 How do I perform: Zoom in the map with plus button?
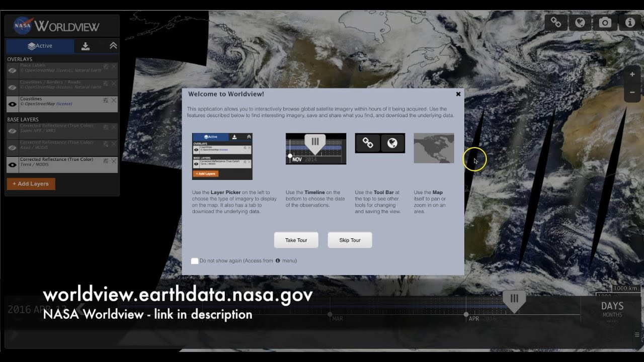(632, 74)
